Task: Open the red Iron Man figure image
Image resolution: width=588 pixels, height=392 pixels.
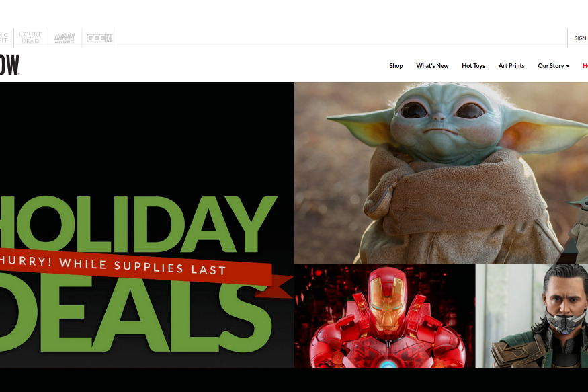Action: pyautogui.click(x=385, y=316)
